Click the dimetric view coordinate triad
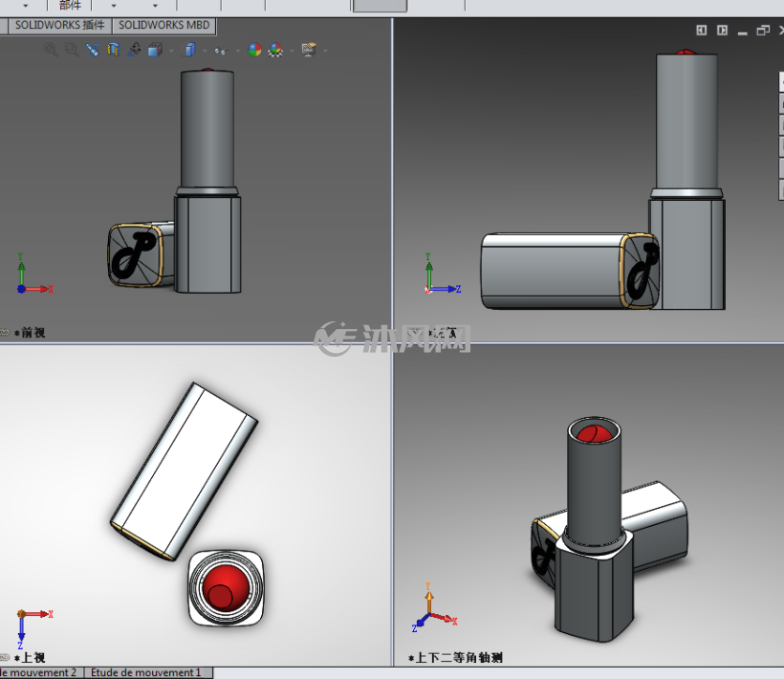The image size is (784, 679). point(433,607)
